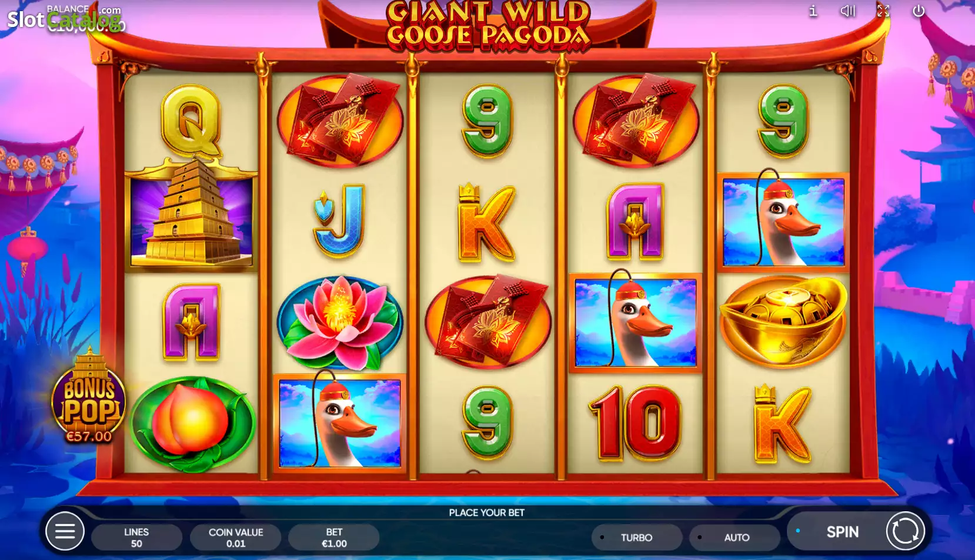The height and width of the screenshot is (560, 975).
Task: Enable Turbo mode
Action: click(637, 538)
